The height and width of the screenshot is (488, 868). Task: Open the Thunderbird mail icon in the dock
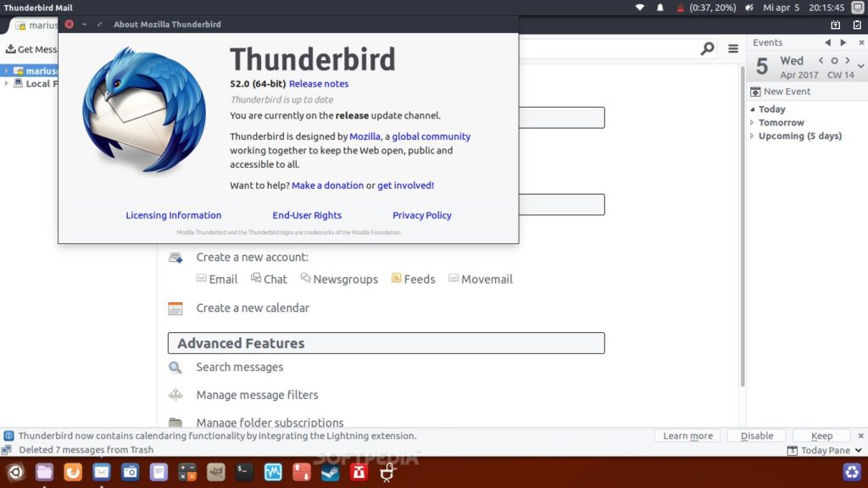click(102, 472)
